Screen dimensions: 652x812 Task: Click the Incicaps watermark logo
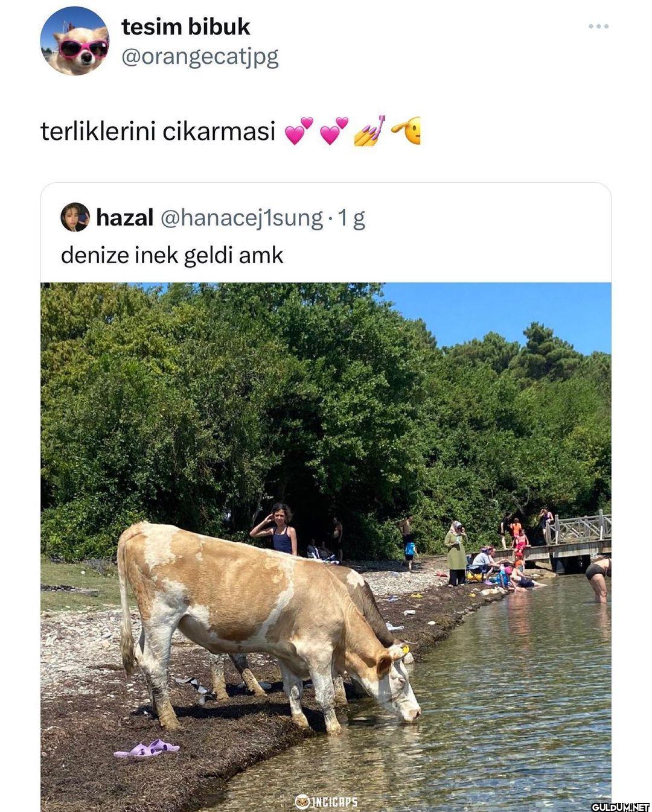pos(327,802)
